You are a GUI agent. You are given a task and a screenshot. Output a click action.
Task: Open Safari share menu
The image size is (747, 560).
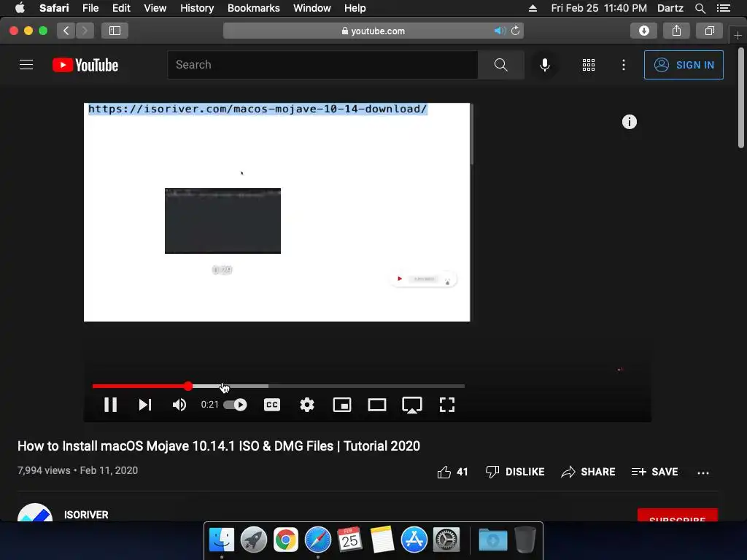click(x=676, y=31)
